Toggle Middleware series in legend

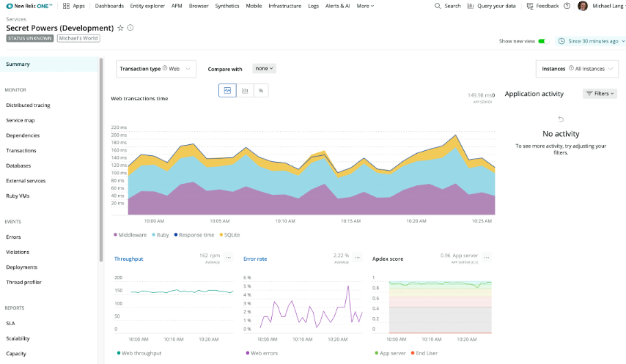tap(130, 235)
